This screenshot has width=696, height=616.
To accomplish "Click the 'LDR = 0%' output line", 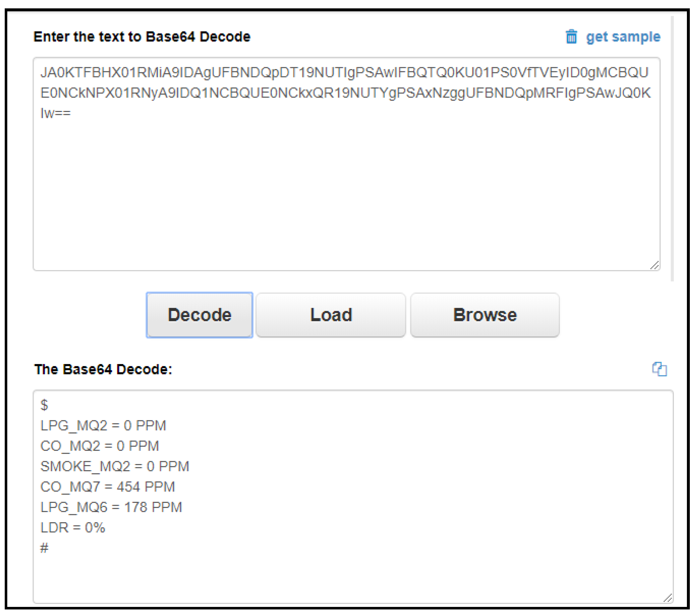I will 73,527.
